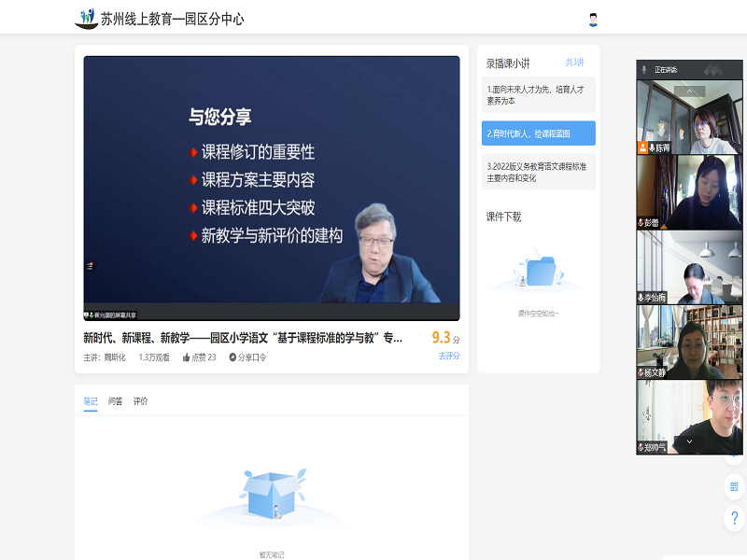Screen dimensions: 747x560
Task: Click the 9.3 分 rating score
Action: pos(446,338)
